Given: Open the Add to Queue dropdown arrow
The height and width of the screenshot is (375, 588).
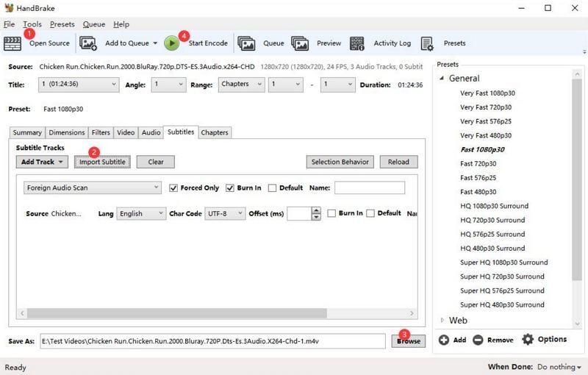Looking at the screenshot, I should pyautogui.click(x=155, y=43).
